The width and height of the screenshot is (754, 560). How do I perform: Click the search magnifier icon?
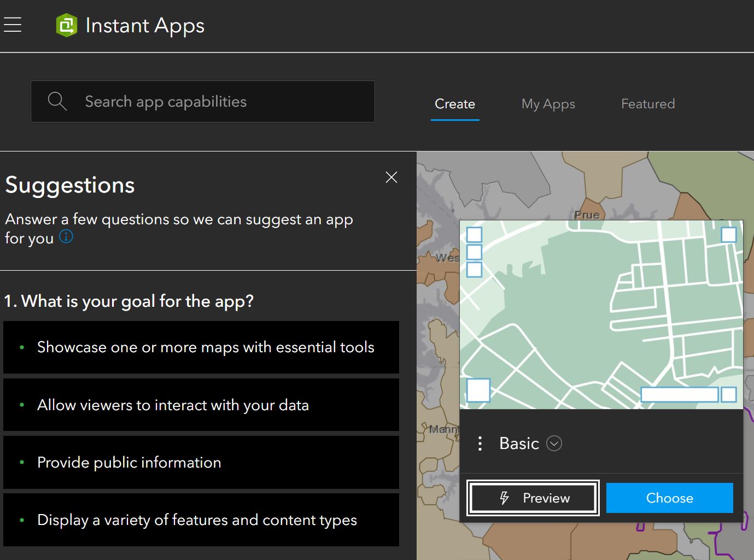click(x=57, y=101)
